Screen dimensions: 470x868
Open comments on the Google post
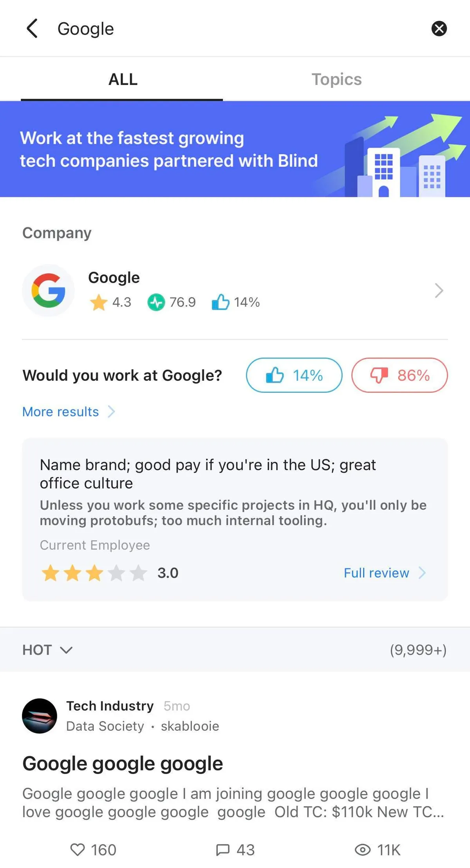click(223, 850)
